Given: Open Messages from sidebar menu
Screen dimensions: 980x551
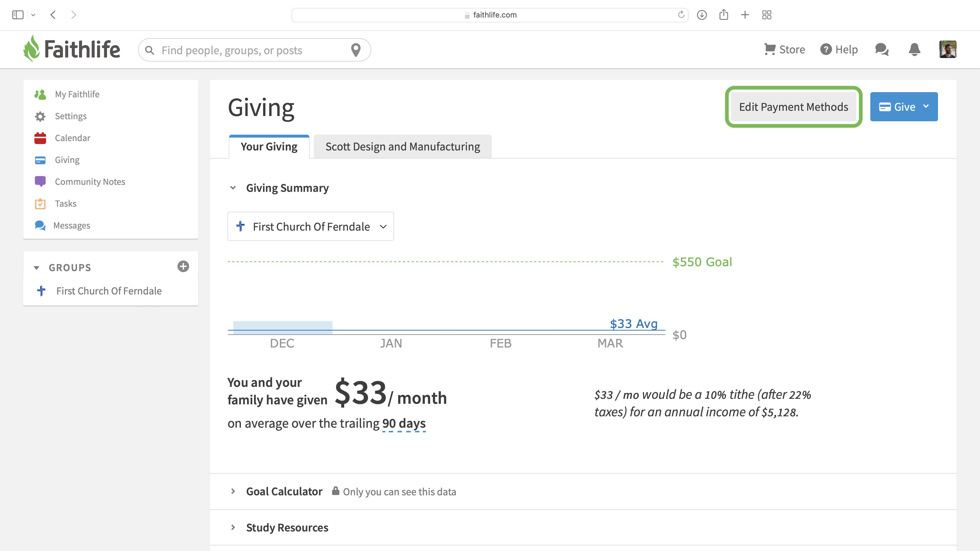Looking at the screenshot, I should tap(72, 225).
